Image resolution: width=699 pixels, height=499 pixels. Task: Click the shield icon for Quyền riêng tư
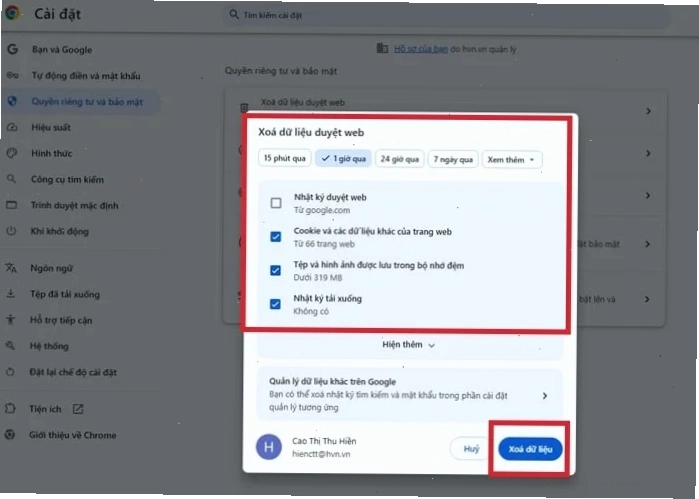pos(12,101)
